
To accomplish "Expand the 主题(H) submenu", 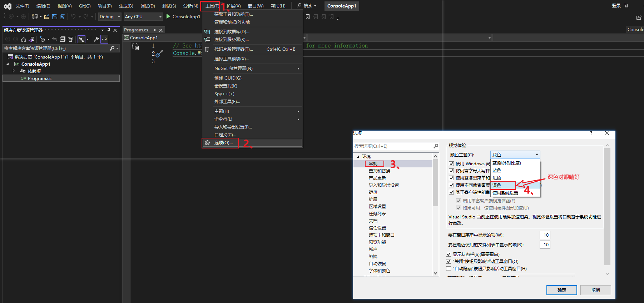I will 252,111.
